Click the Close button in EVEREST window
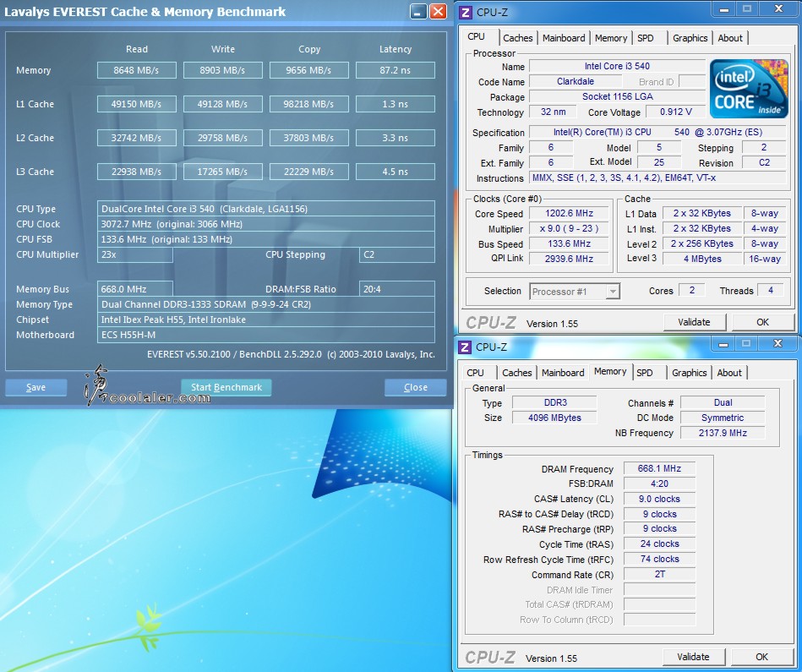Viewport: 802px width, 672px height. pyautogui.click(x=415, y=388)
